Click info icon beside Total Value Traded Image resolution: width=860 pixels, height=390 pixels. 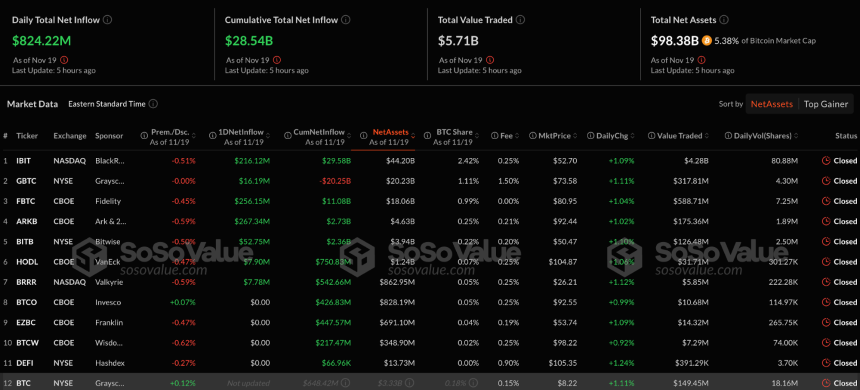[x=520, y=20]
